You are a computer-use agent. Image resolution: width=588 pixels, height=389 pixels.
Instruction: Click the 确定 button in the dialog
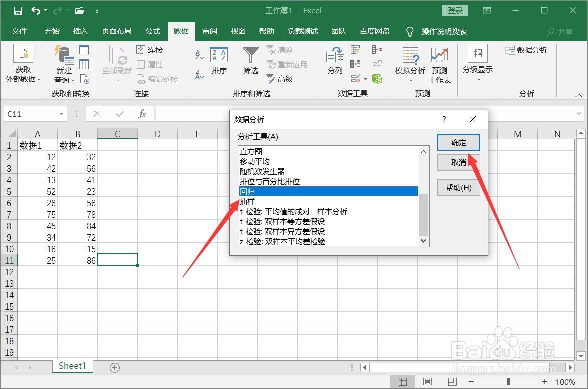[458, 142]
